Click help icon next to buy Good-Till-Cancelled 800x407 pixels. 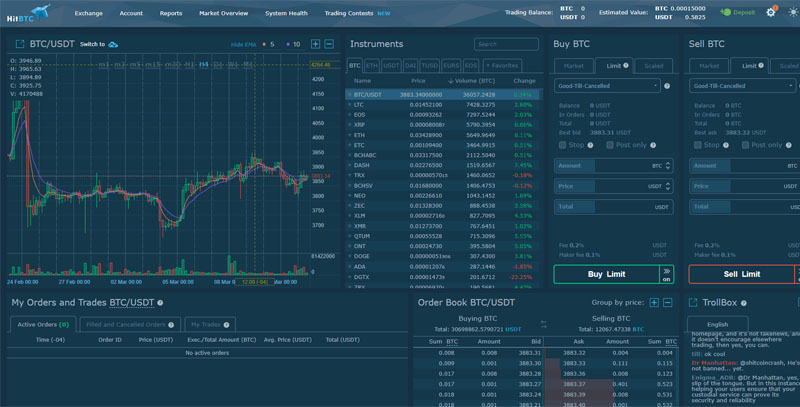[x=667, y=86]
